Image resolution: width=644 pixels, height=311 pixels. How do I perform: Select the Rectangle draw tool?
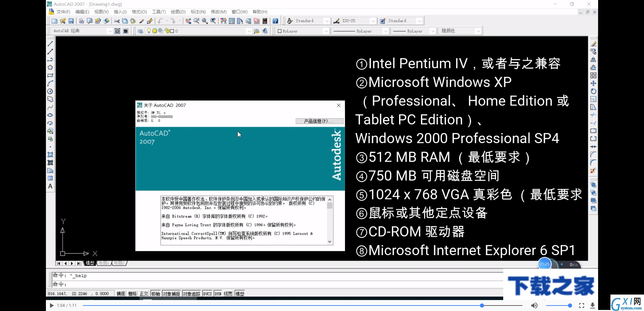(50, 75)
